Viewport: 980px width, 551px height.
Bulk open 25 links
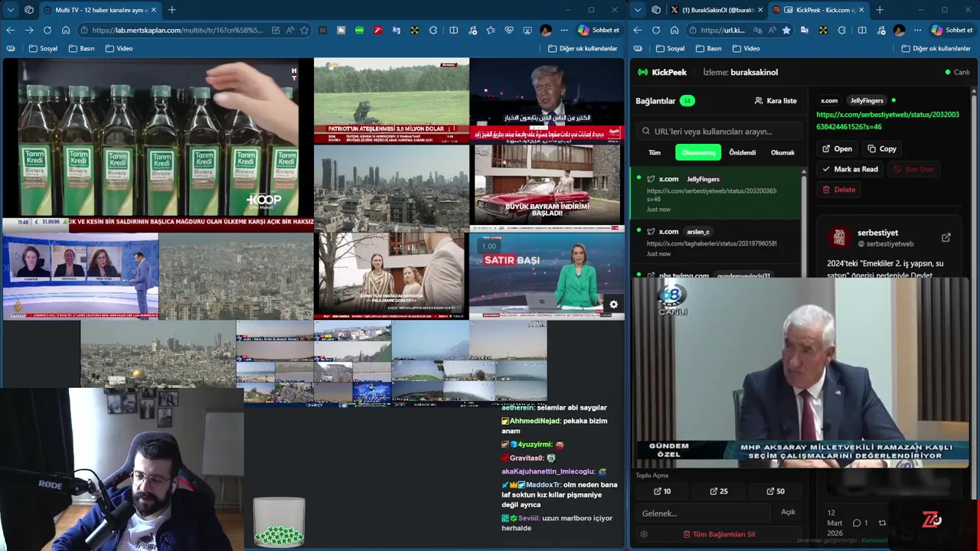click(719, 491)
